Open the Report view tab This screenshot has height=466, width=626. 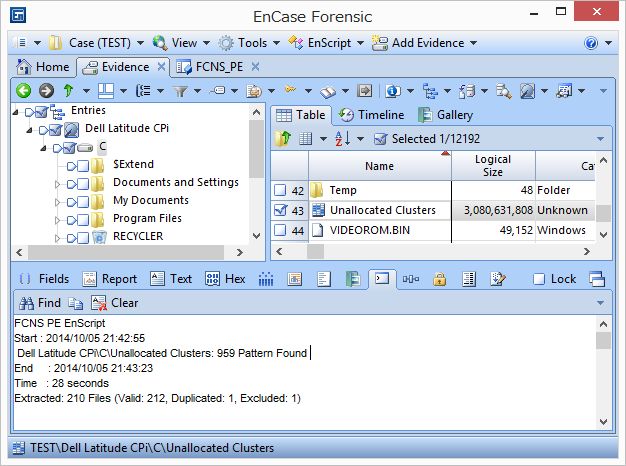(x=109, y=279)
